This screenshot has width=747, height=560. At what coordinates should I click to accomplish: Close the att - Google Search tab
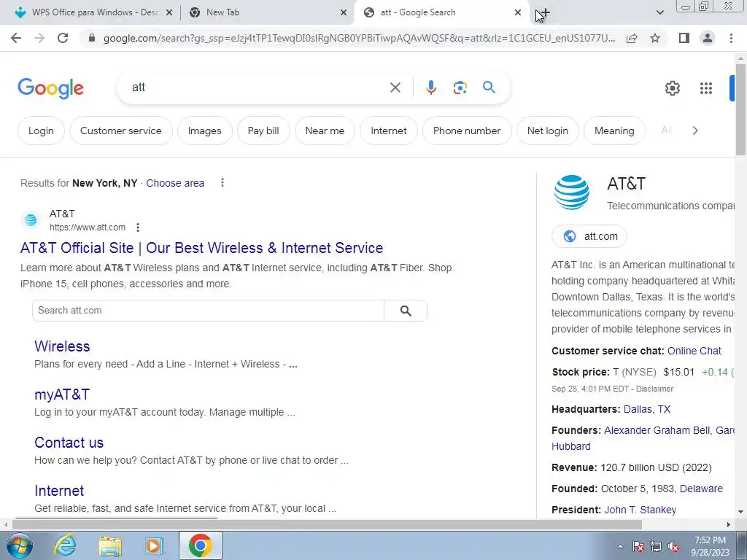518,13
